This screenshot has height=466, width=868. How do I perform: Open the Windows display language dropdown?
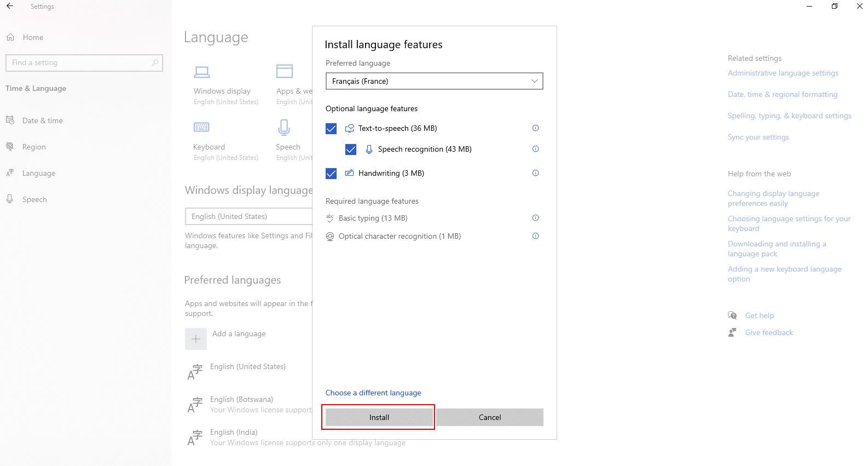(249, 216)
